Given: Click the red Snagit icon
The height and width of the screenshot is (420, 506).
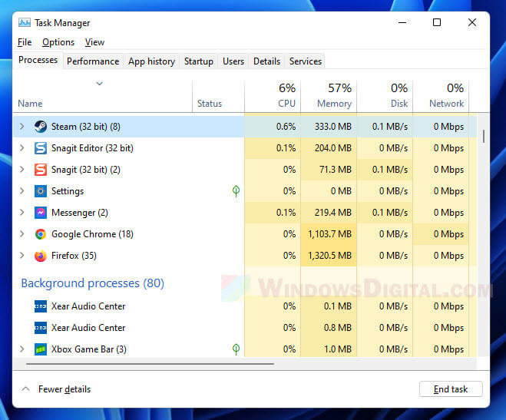Looking at the screenshot, I should pyautogui.click(x=41, y=170).
